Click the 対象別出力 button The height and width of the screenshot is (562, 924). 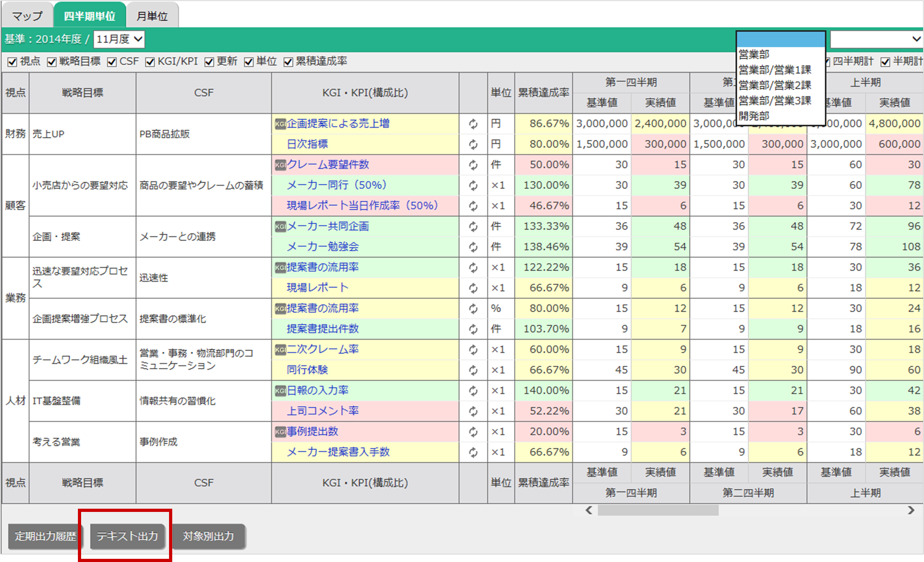(x=208, y=536)
